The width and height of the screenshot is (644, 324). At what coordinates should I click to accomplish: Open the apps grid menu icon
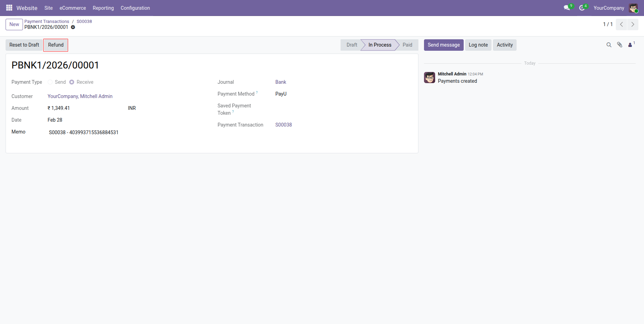9,8
